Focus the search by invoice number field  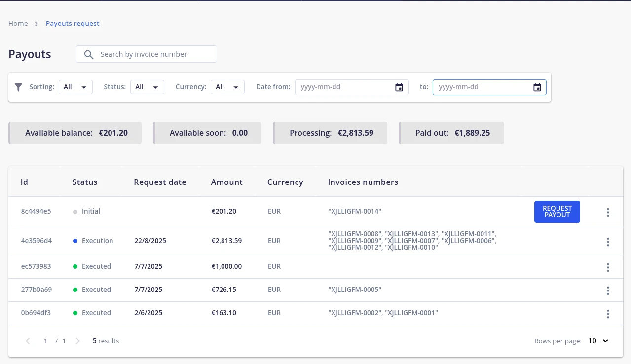(147, 54)
